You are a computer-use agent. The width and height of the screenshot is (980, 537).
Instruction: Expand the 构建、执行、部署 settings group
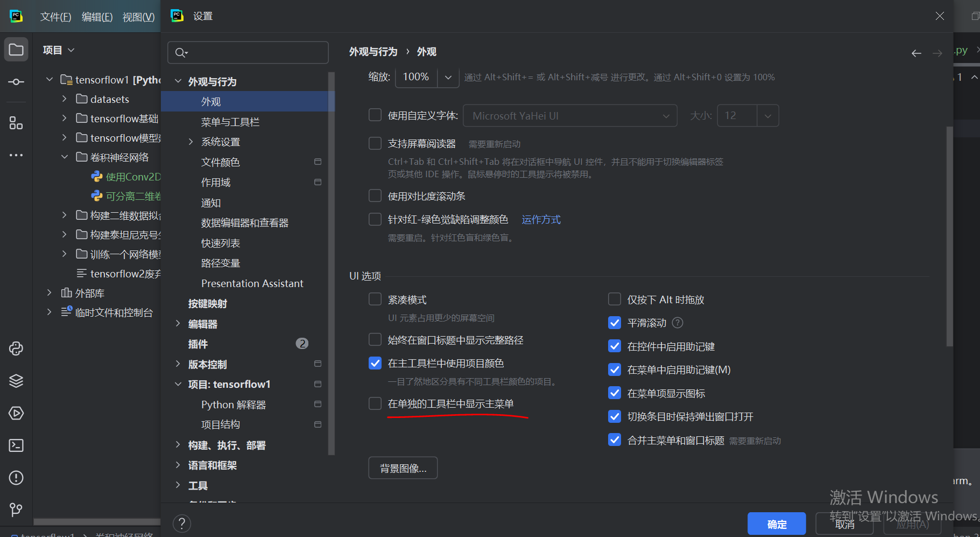coord(178,445)
